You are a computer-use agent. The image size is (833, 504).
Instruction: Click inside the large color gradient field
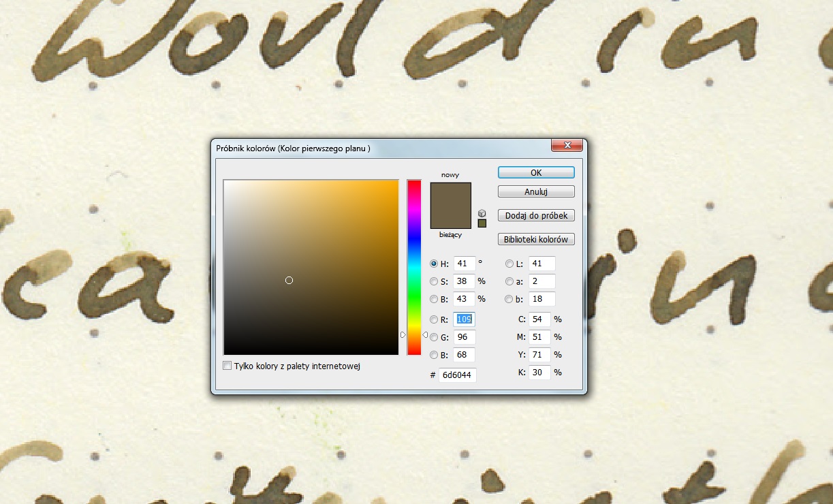point(311,267)
